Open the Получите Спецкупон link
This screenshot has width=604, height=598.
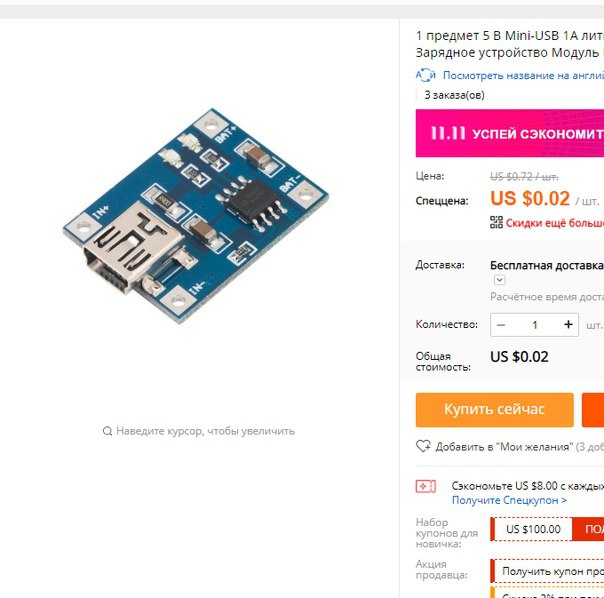point(509,500)
